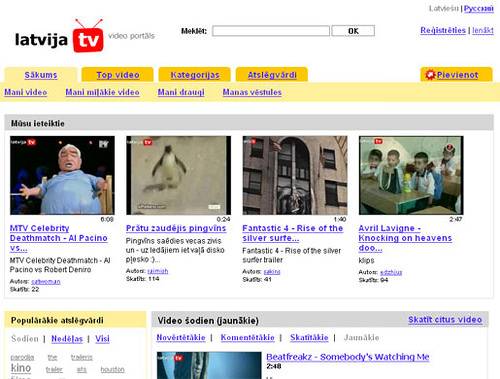Switch to the Kategorijas tab

195,75
